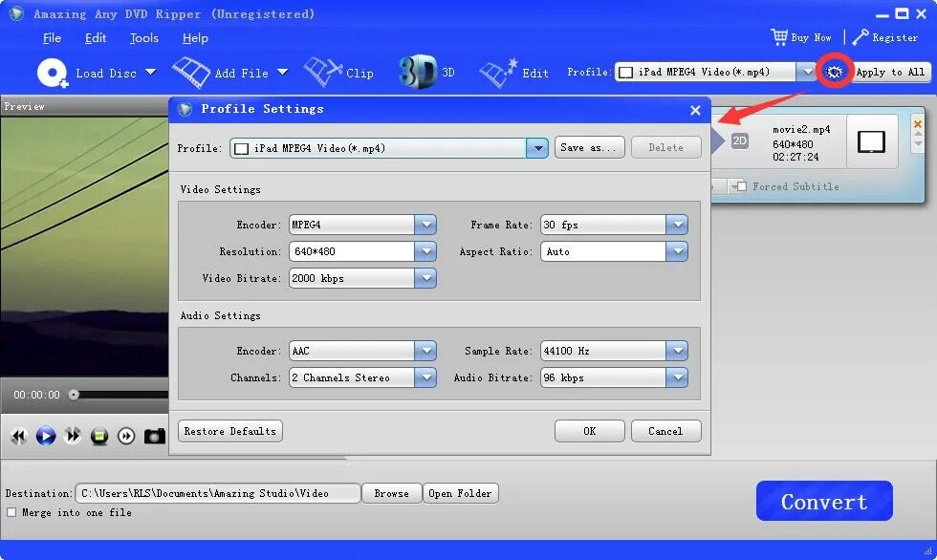Expand the audio Encoder AAC dropdown
937x560 pixels.
425,351
